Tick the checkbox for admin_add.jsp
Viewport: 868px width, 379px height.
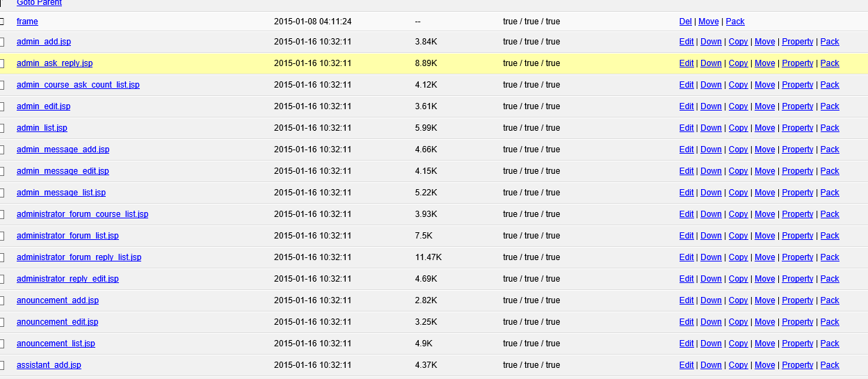[1, 42]
